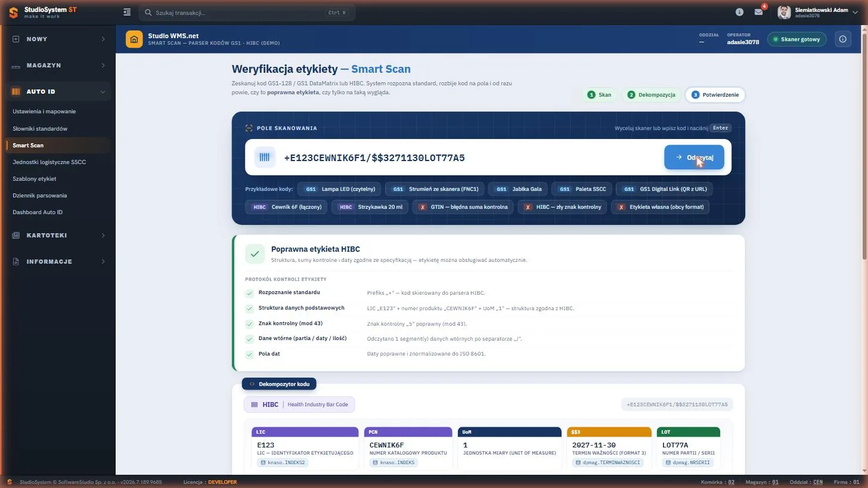Click the raw code chip +E123CEWNIK6F1/$$3271130LOT77A5
This screenshot has height=488, width=868.
[677, 404]
